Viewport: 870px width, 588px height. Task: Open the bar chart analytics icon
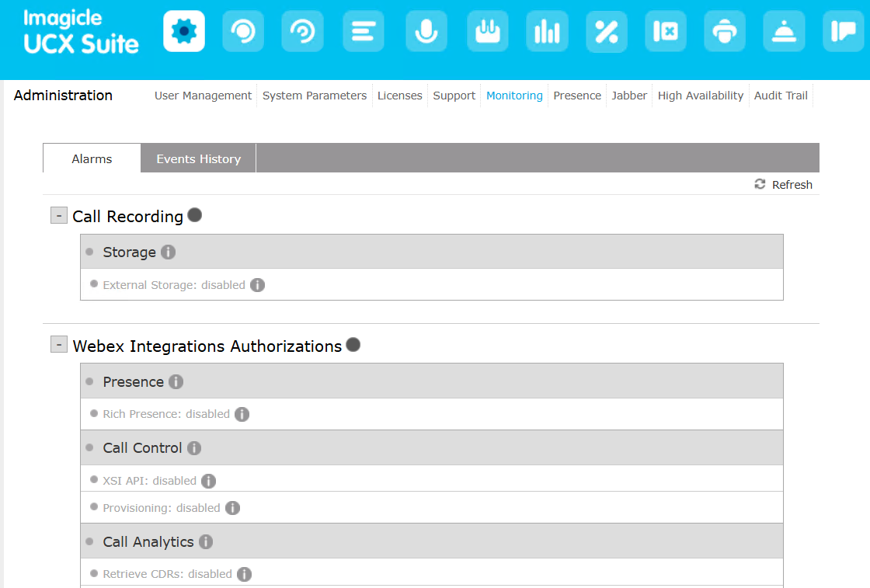click(x=547, y=32)
